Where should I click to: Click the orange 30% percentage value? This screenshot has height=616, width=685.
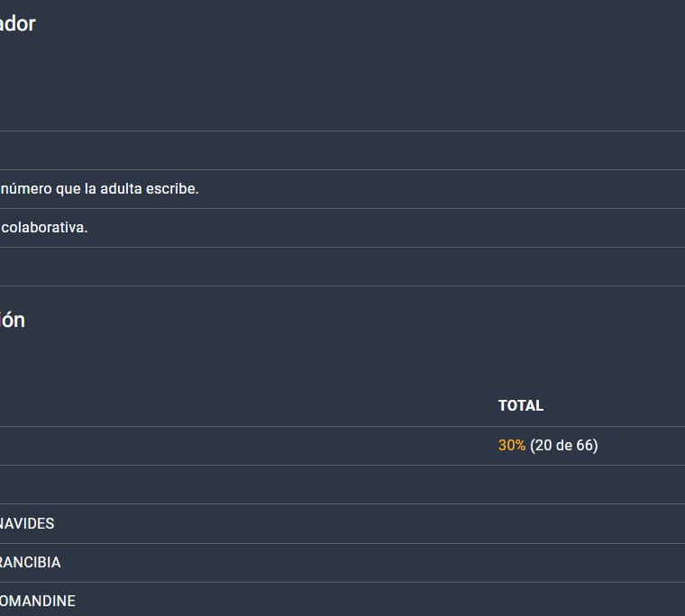[x=511, y=446]
